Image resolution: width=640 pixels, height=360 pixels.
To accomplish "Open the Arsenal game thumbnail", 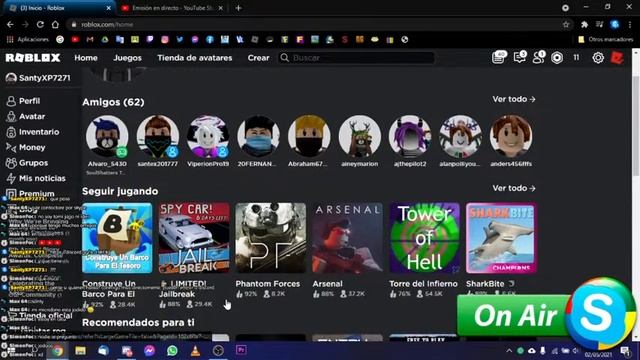I will tap(347, 238).
